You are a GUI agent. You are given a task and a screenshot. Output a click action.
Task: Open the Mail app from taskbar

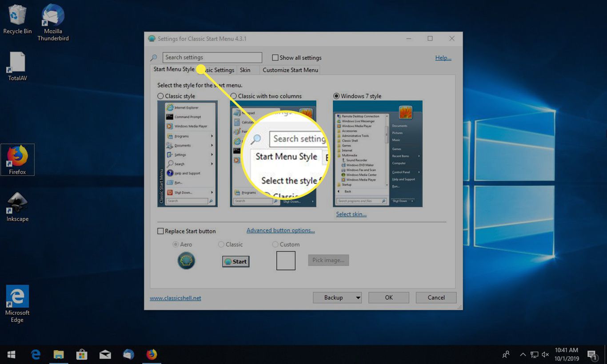click(x=105, y=355)
